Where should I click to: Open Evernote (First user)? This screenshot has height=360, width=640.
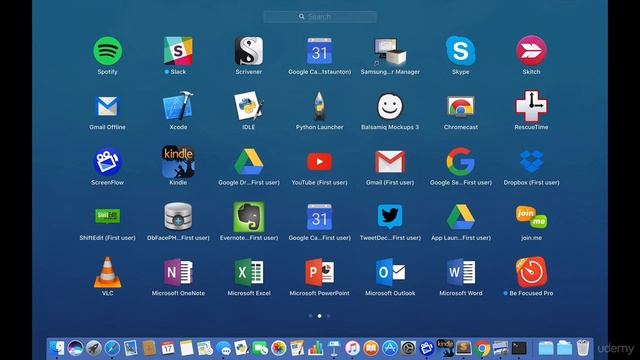click(249, 217)
